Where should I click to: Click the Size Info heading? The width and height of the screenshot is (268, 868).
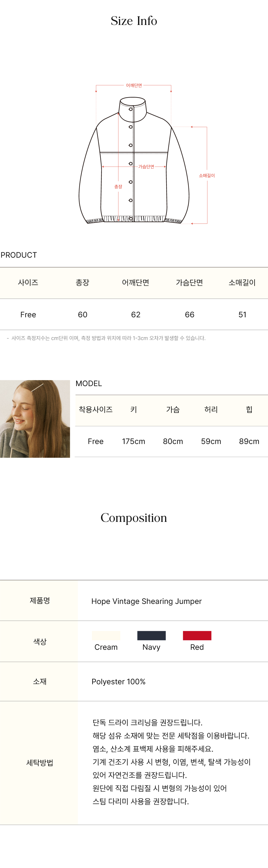pos(134,21)
